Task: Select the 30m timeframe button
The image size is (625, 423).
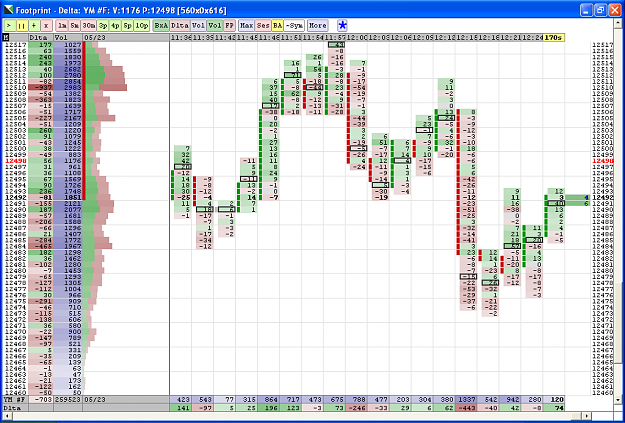Action: (x=88, y=26)
